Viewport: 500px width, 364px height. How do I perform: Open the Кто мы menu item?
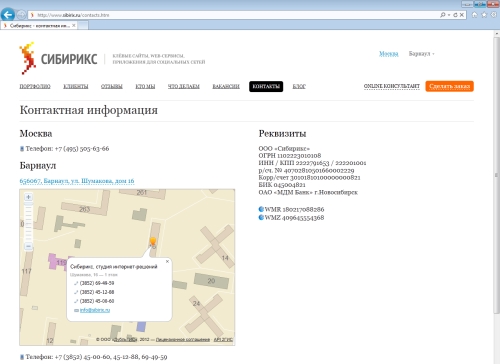(x=145, y=86)
